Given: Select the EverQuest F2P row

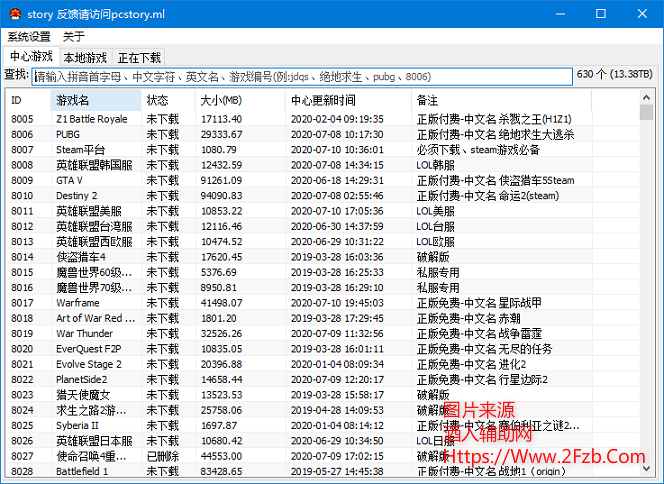Looking at the screenshot, I should coord(323,349).
